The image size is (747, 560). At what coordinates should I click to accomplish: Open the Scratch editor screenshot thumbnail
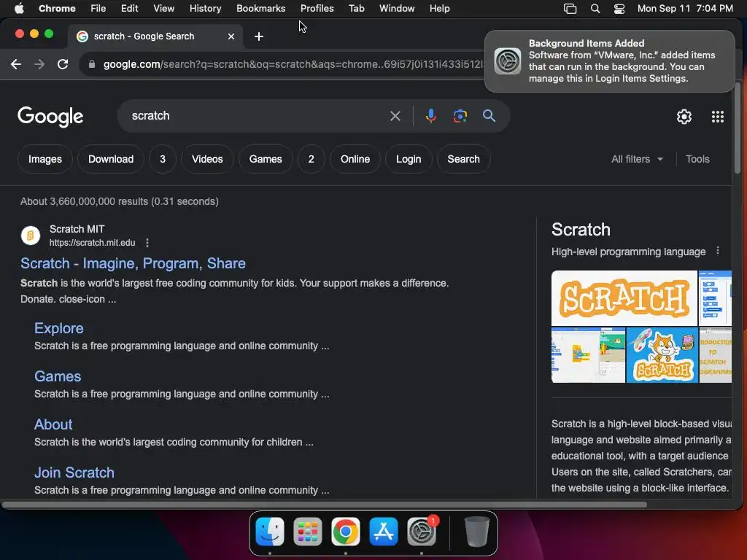pyautogui.click(x=588, y=355)
